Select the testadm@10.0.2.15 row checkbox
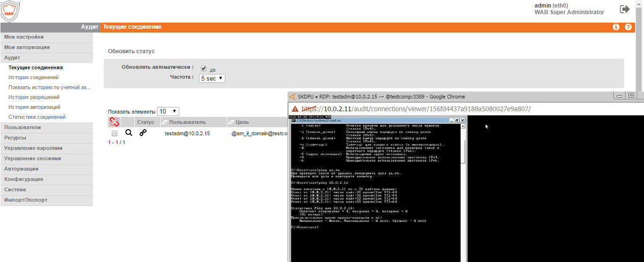Image resolution: width=644 pixels, height=262 pixels. [115, 134]
